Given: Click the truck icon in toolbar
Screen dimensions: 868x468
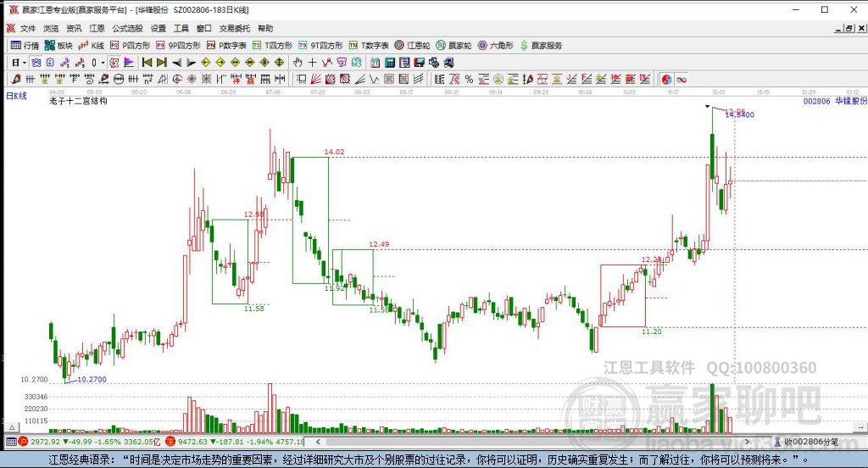Looking at the screenshot, I should tap(448, 63).
